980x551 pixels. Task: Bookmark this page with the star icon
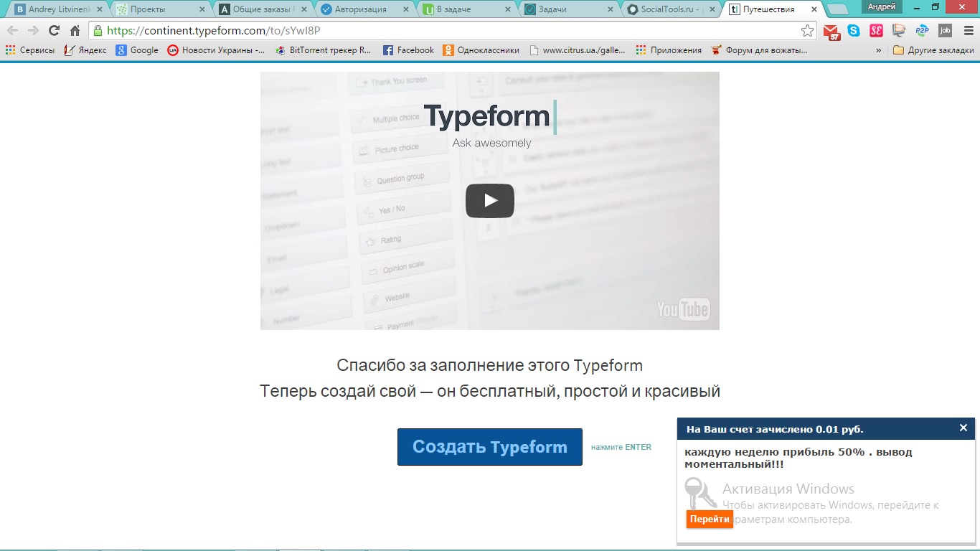point(807,31)
